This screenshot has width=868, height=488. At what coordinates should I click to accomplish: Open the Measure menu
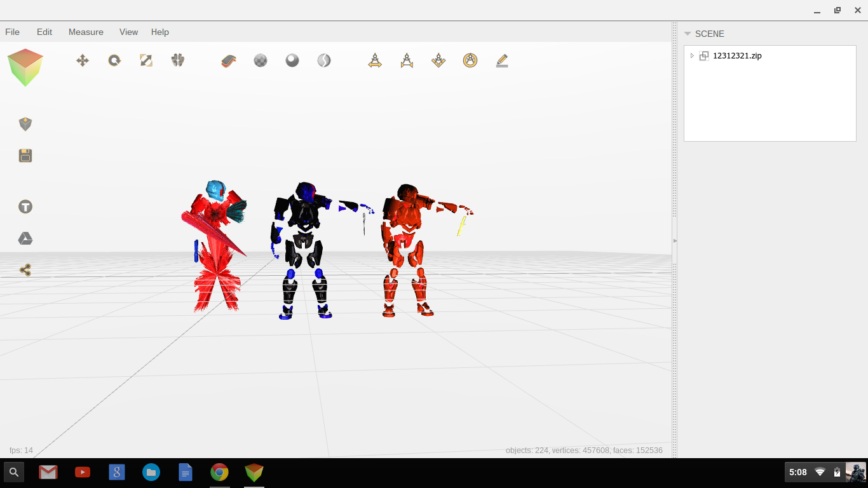pyautogui.click(x=86, y=32)
